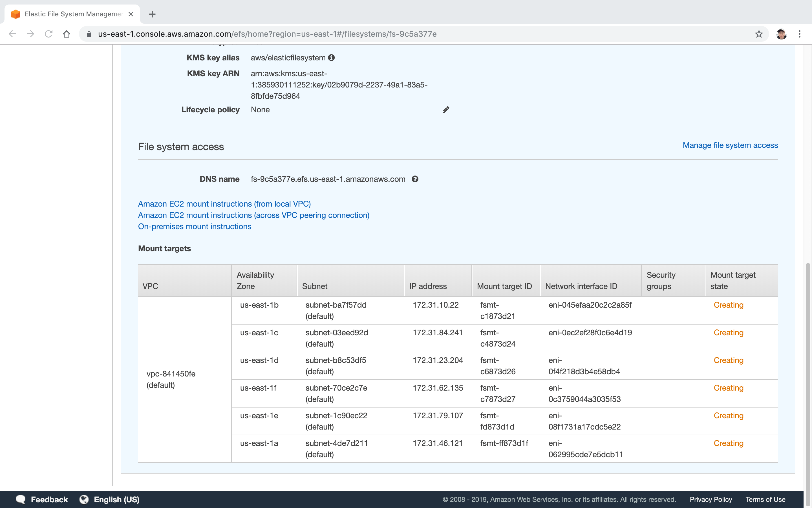Click the Network interface ID column header

(x=591, y=280)
